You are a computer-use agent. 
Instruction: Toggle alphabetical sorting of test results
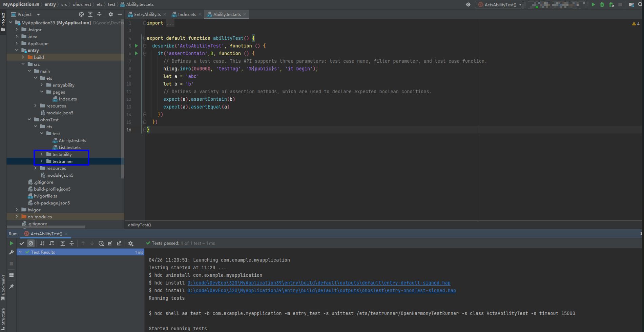point(42,243)
